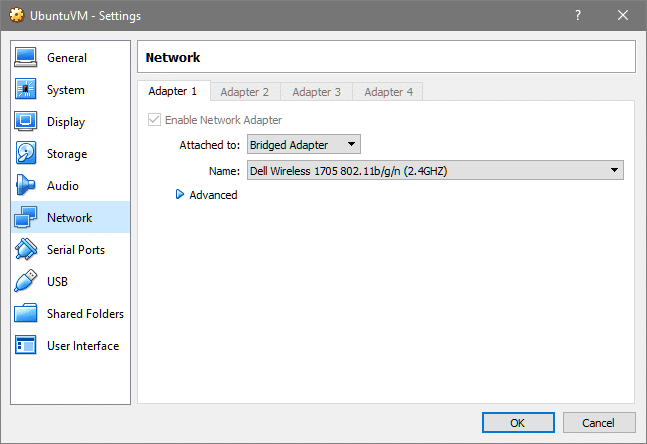Screen dimensions: 647x444
Task: Open the Name Dell Wireless adapter dropdown
Action: (435, 170)
